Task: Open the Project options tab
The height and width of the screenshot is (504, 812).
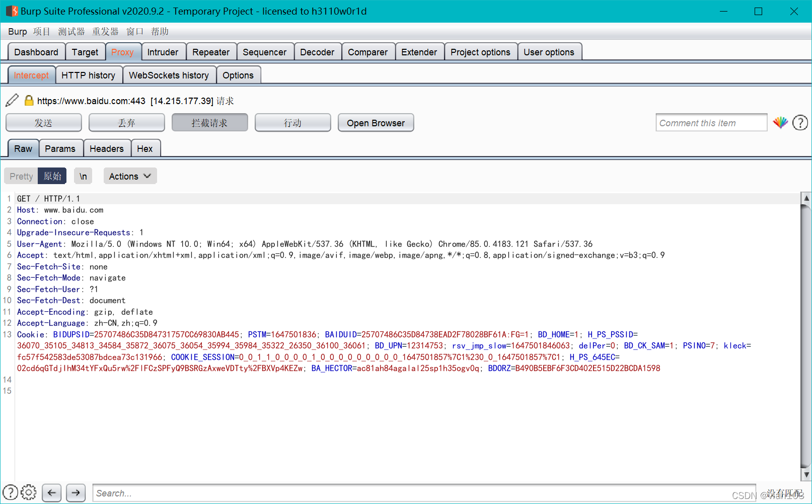Action: (480, 52)
